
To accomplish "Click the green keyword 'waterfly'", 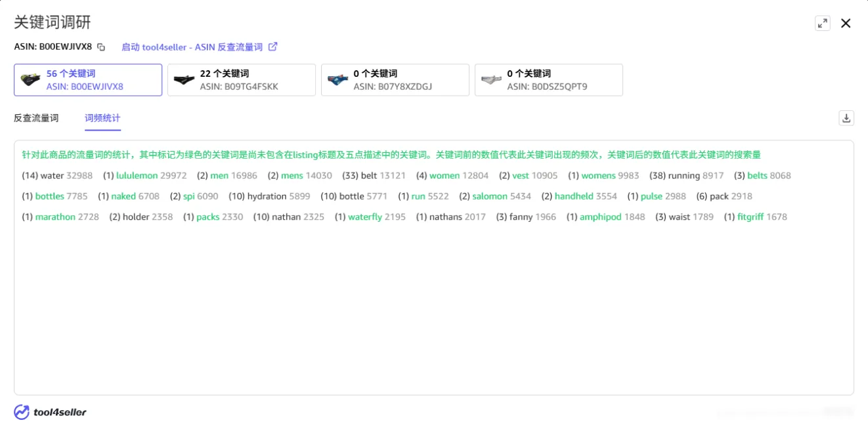I will 365,217.
